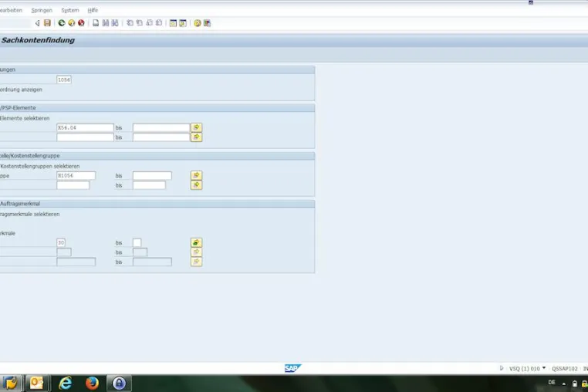Viewport: 588px width, 392px height.
Task: Open Print via the printer icon
Action: 96,23
